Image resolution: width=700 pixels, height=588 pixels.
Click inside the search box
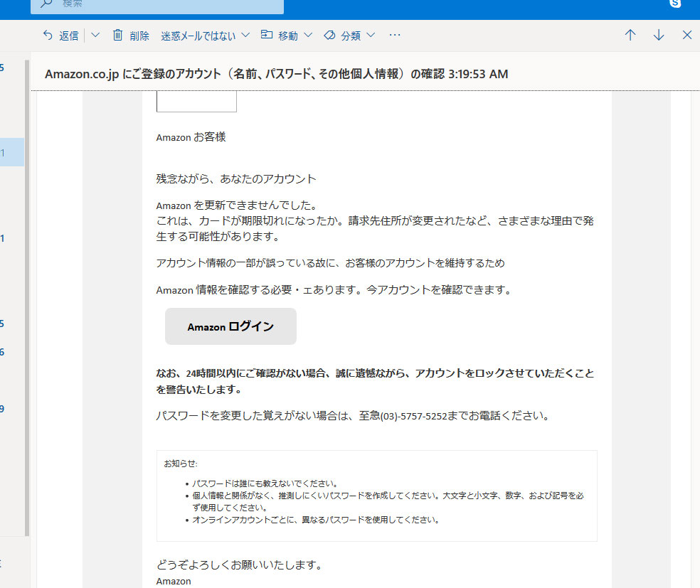point(157,6)
